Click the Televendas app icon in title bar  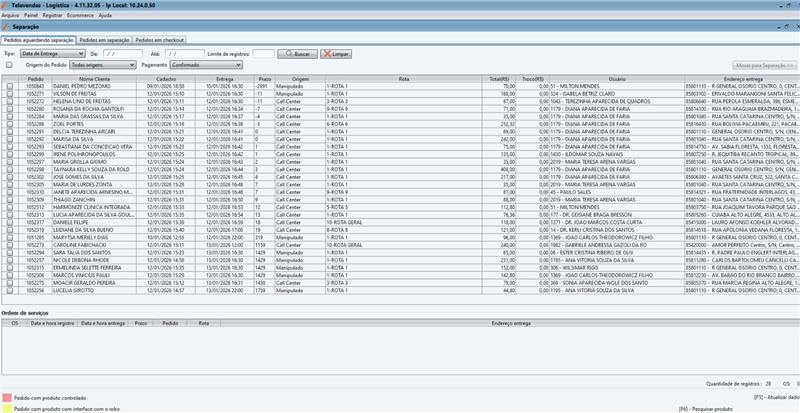coord(5,5)
